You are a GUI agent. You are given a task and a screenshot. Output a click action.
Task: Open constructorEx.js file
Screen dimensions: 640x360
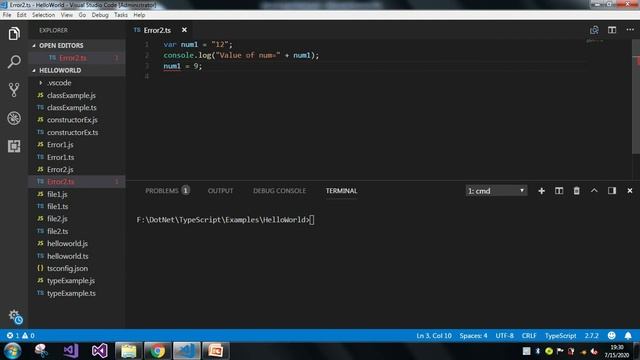coord(77,120)
